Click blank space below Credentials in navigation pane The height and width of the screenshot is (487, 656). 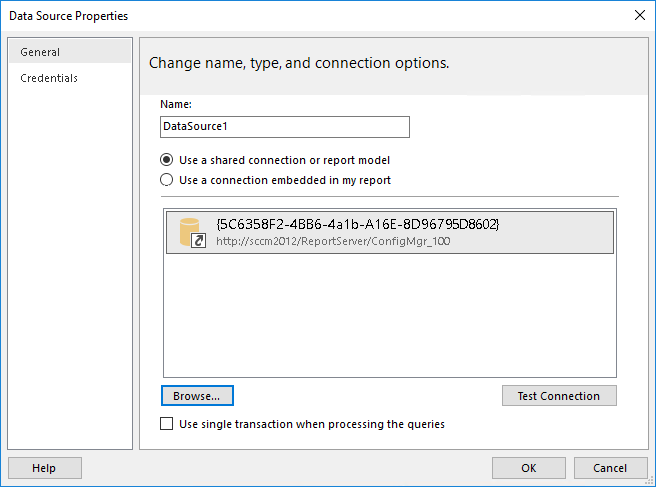pos(70,268)
